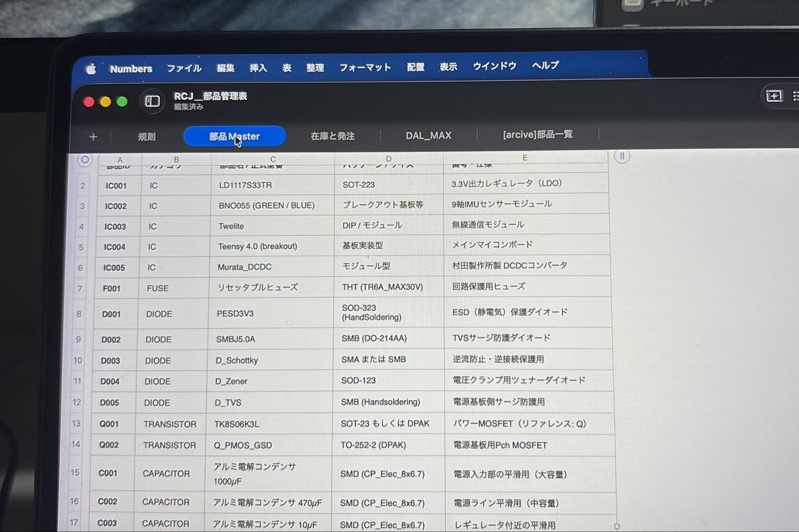Open the Numbers application menu
The image size is (799, 532).
pos(131,69)
